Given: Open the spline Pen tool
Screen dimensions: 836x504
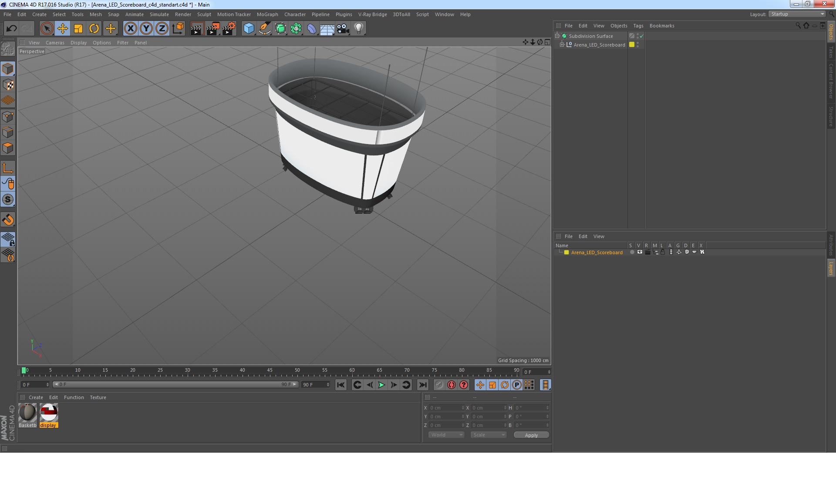Looking at the screenshot, I should (264, 29).
